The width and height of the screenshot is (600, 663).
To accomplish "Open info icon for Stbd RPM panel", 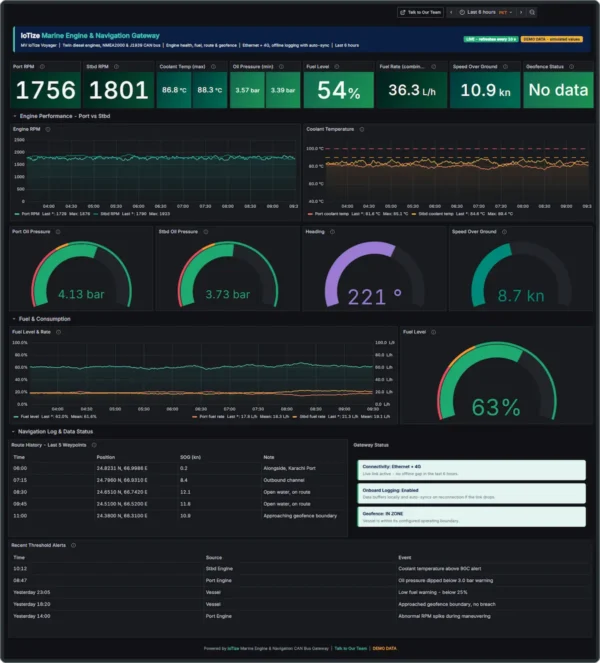I will [x=116, y=67].
